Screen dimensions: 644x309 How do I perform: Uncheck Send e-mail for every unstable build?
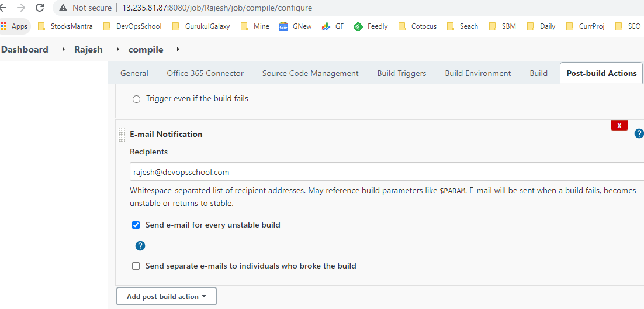(136, 225)
